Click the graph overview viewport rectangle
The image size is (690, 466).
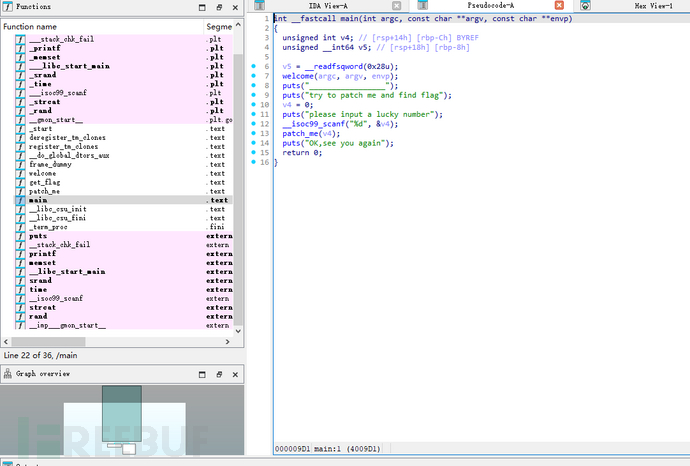pos(124,415)
